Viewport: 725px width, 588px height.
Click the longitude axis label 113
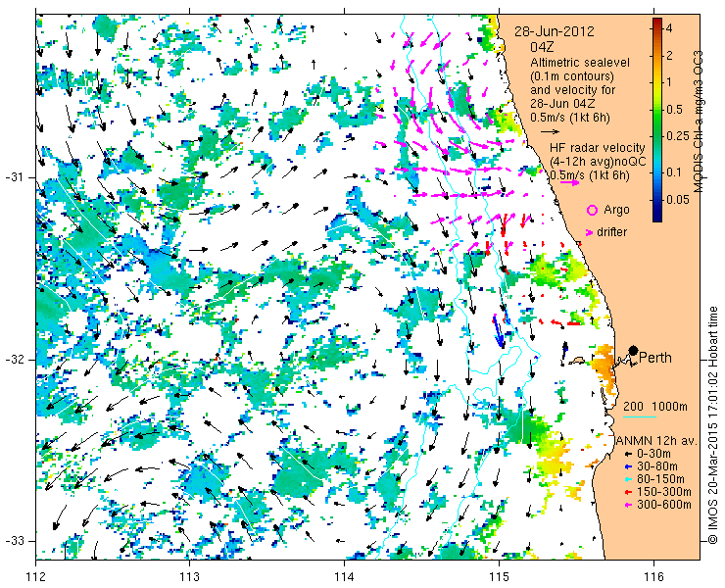click(x=189, y=577)
